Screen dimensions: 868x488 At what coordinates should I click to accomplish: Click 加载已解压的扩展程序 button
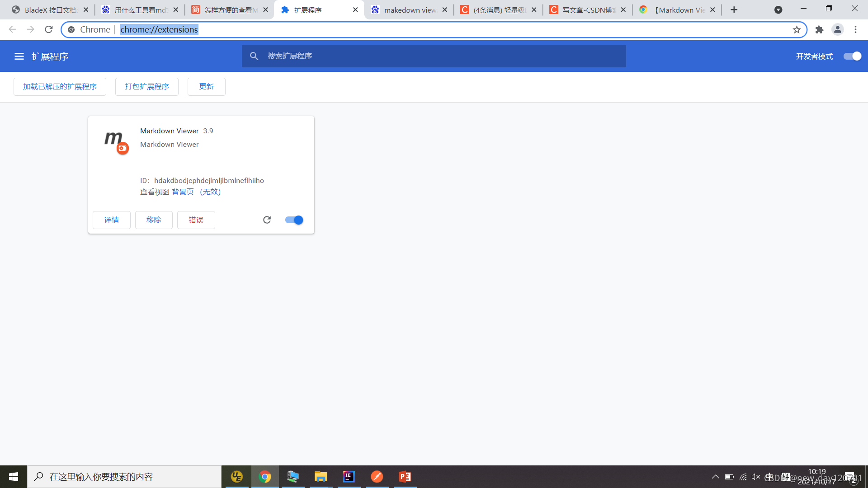60,87
